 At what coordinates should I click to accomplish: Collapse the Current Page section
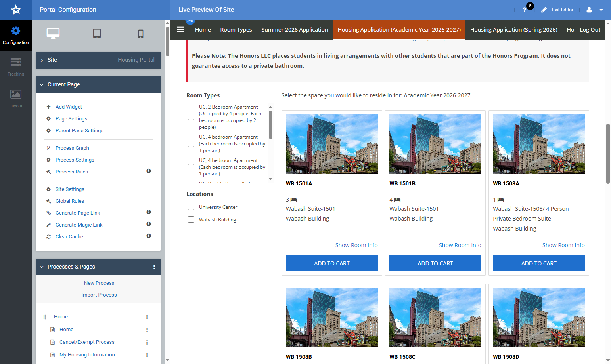point(98,85)
